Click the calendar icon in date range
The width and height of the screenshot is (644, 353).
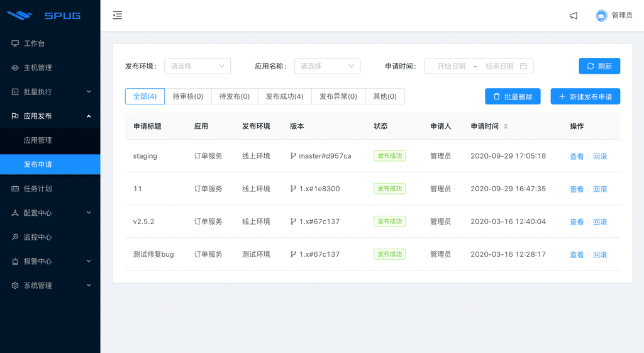pos(523,66)
